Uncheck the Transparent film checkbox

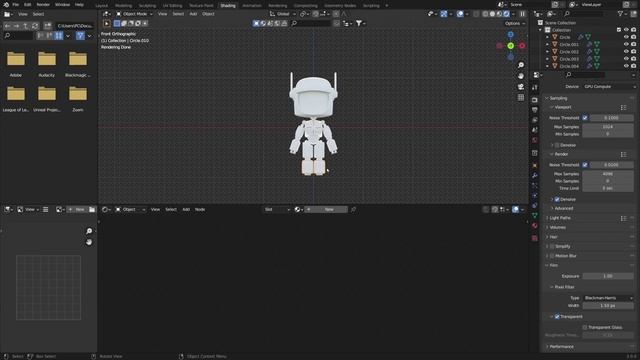(x=557, y=317)
